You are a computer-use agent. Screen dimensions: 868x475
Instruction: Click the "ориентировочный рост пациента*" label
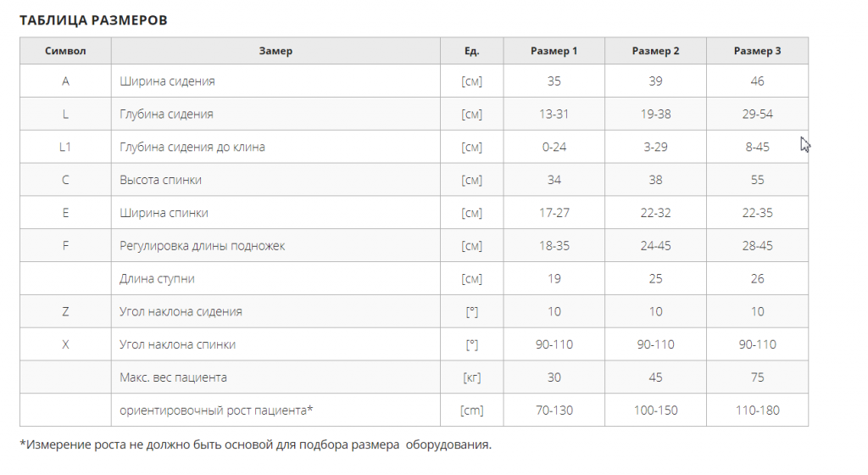(x=216, y=411)
